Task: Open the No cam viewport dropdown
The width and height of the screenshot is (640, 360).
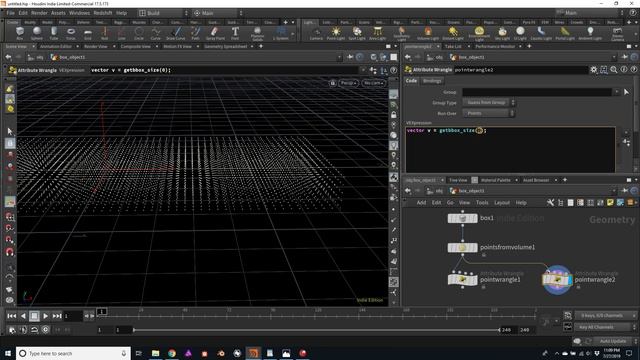Action: pos(373,83)
